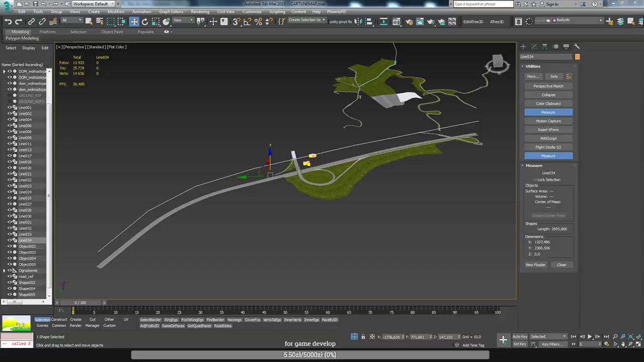The height and width of the screenshot is (362, 644).
Task: Switch to the Create panel plus icon
Action: pyautogui.click(x=523, y=46)
